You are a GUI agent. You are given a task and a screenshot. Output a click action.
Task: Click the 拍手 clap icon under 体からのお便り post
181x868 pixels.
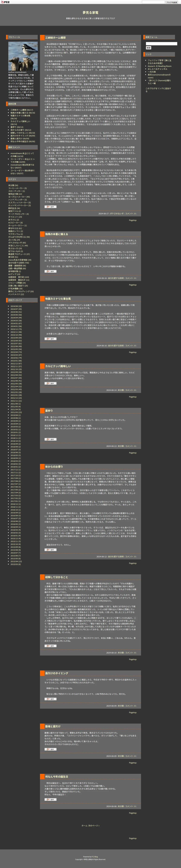click(x=51, y=550)
